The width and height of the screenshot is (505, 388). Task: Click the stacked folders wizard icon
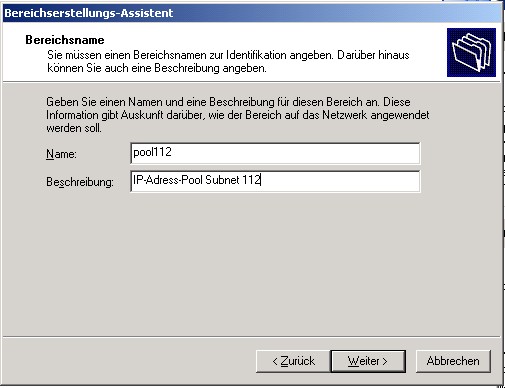[x=471, y=52]
